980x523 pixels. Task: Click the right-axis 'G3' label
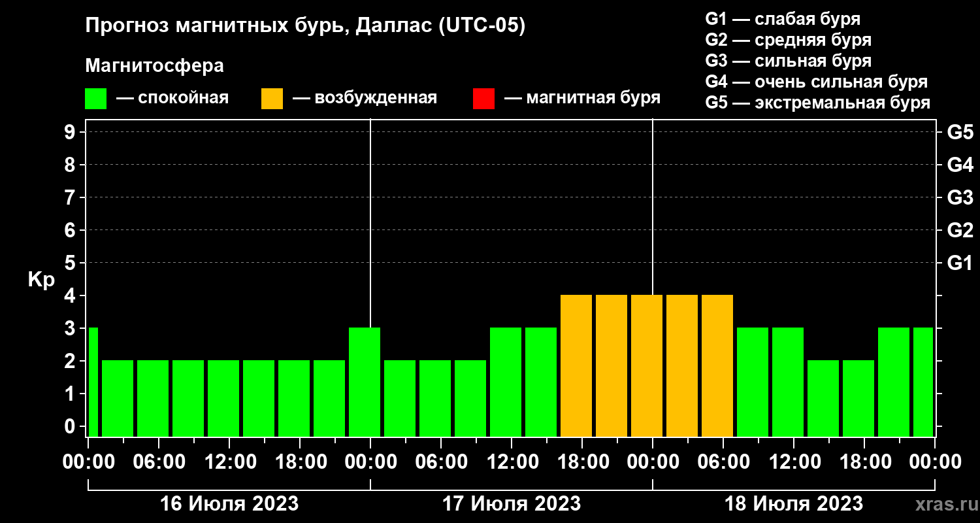960,198
